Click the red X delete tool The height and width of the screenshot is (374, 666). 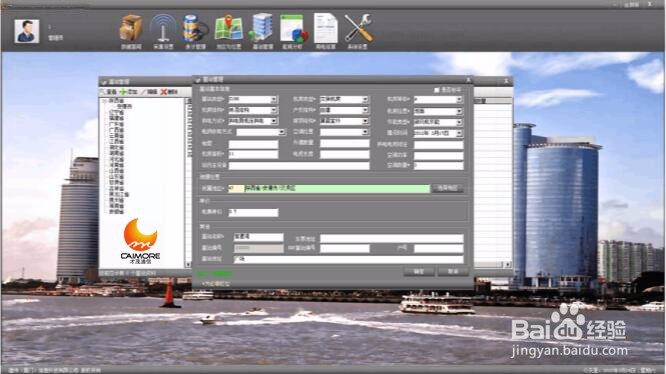pyautogui.click(x=169, y=92)
